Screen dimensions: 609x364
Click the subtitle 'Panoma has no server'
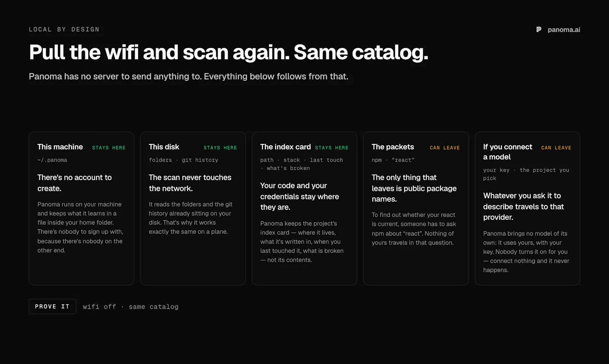tap(188, 76)
